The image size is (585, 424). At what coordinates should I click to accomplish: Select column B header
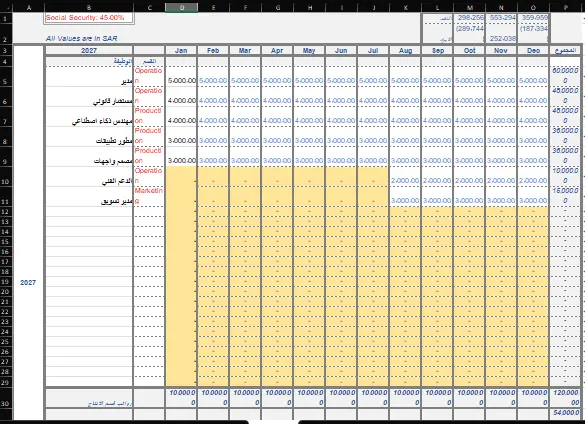pyautogui.click(x=89, y=7)
